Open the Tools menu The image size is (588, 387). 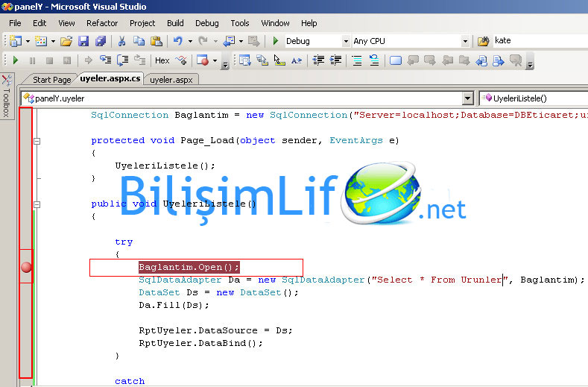[x=240, y=23]
